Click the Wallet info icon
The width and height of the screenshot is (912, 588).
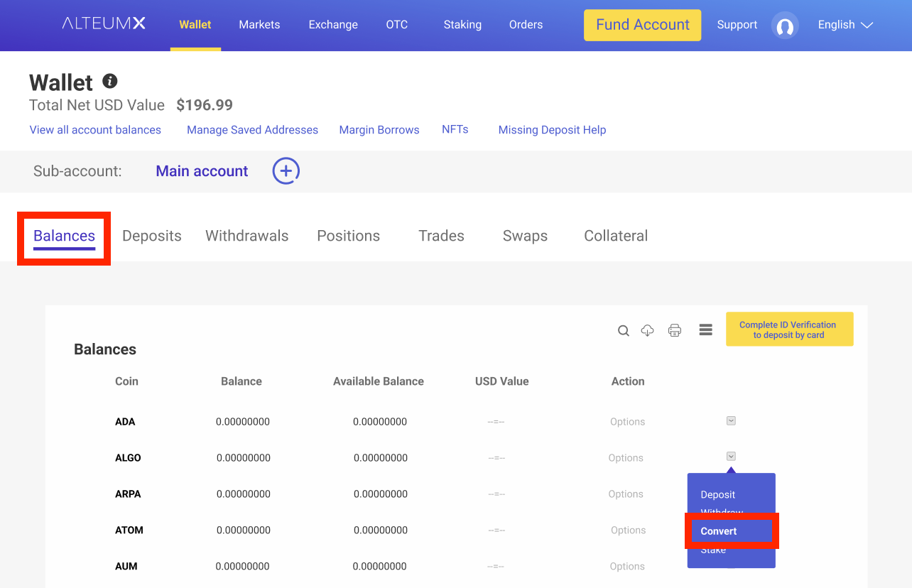pos(109,81)
